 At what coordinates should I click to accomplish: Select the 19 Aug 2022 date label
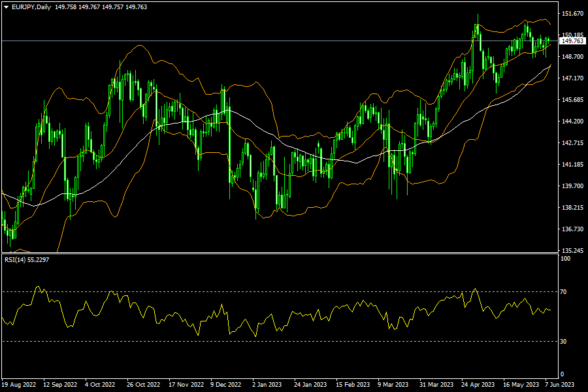coord(19,385)
